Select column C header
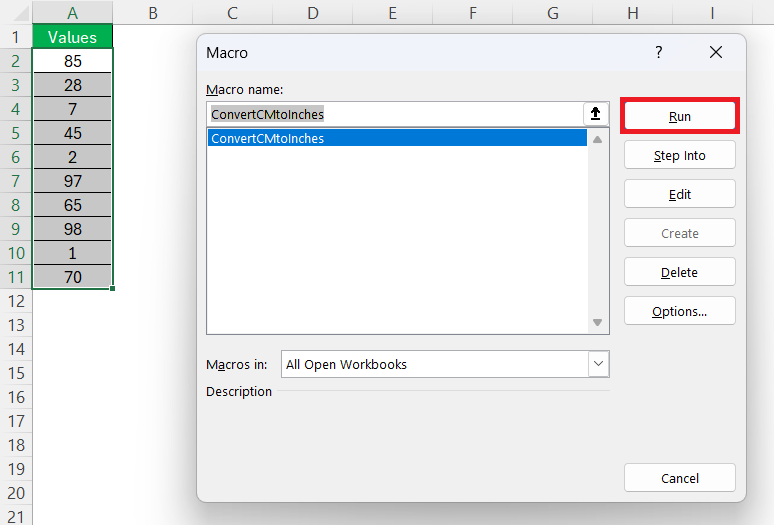The height and width of the screenshot is (525, 774). (232, 13)
